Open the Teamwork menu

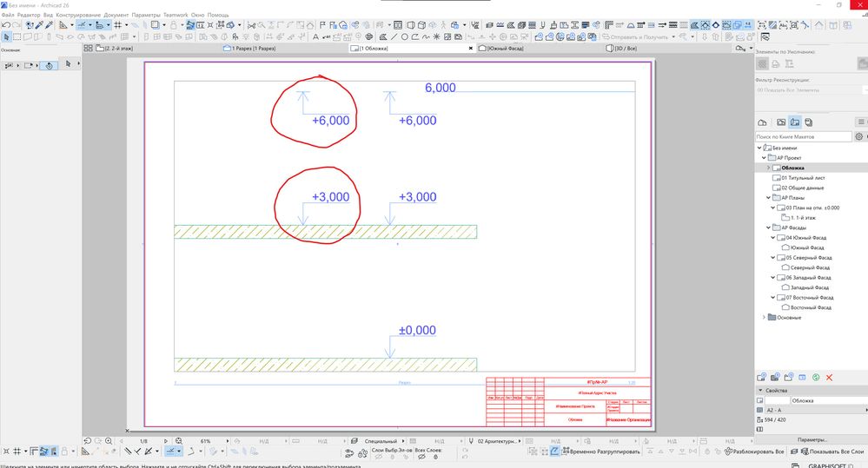coord(176,15)
